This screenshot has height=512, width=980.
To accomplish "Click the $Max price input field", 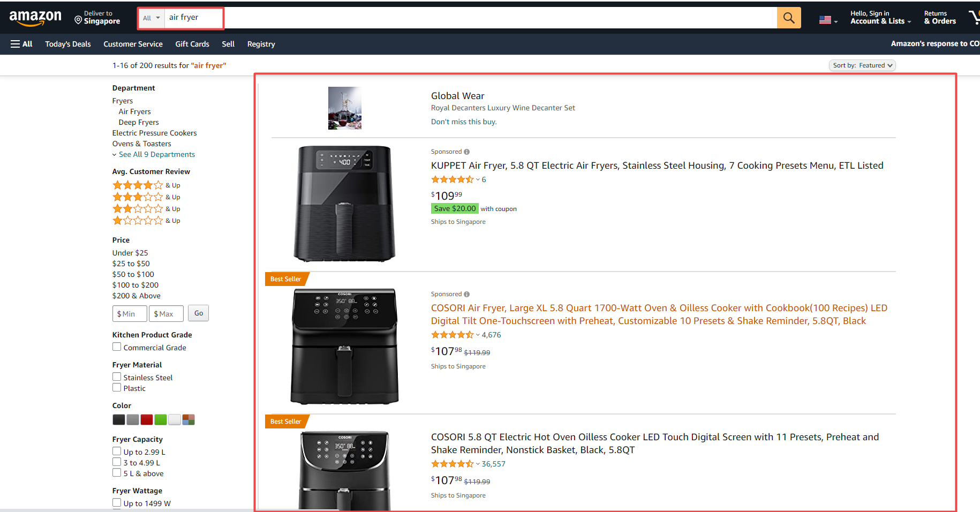I will (166, 313).
